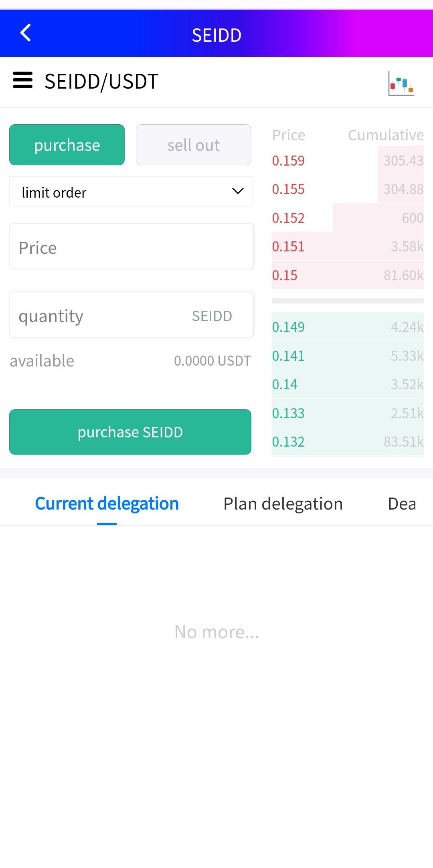Switch to the Plan delegation tab
433x868 pixels.
coord(283,504)
